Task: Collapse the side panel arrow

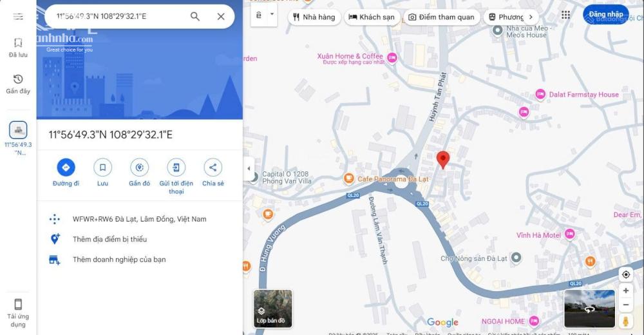Action: tap(249, 168)
